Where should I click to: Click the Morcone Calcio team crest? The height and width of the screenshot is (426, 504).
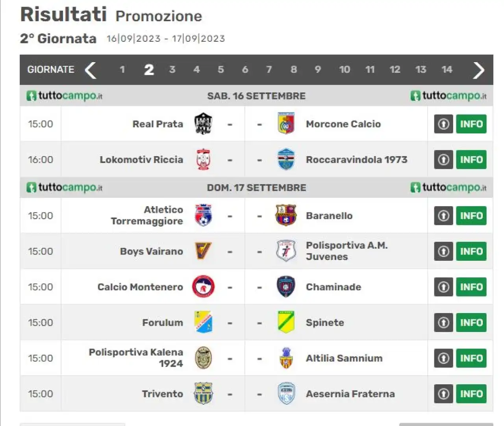click(x=286, y=124)
